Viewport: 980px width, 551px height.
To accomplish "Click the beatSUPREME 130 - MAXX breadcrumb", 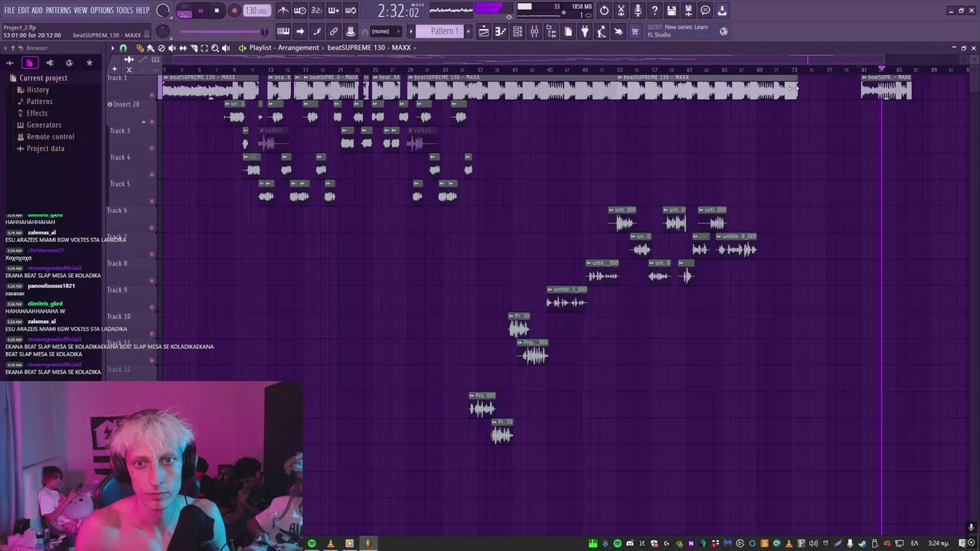I will (369, 47).
